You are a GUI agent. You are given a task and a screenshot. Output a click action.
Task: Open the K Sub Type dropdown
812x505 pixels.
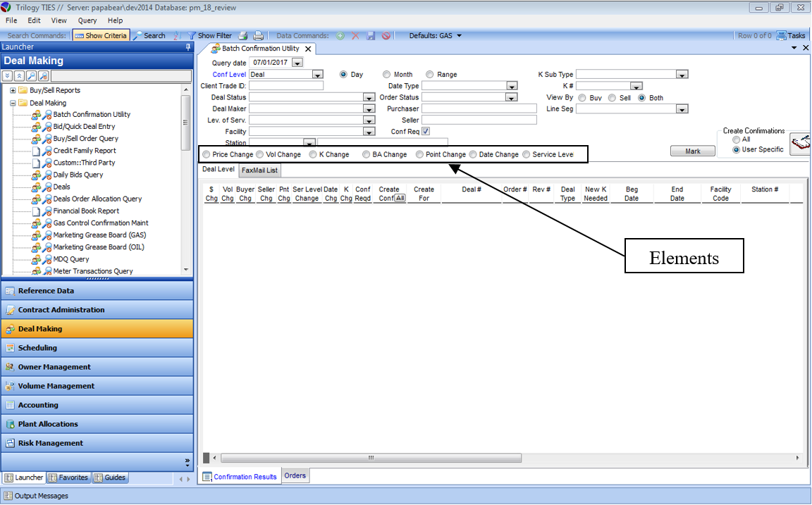click(x=682, y=75)
